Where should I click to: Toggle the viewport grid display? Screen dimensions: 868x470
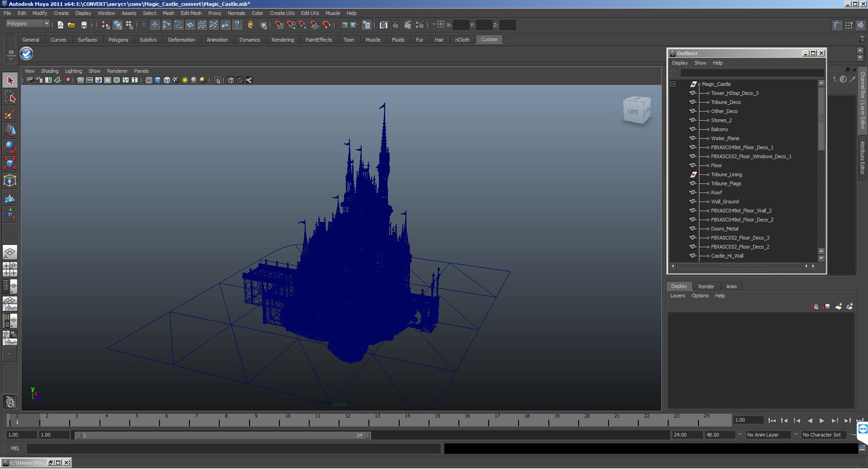pos(80,80)
